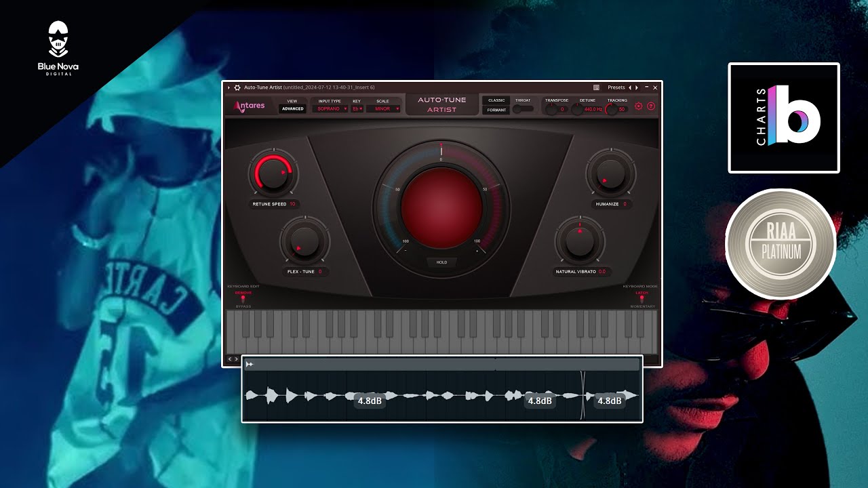Click the Flex-Tune value 0
868x488 pixels.
320,271
